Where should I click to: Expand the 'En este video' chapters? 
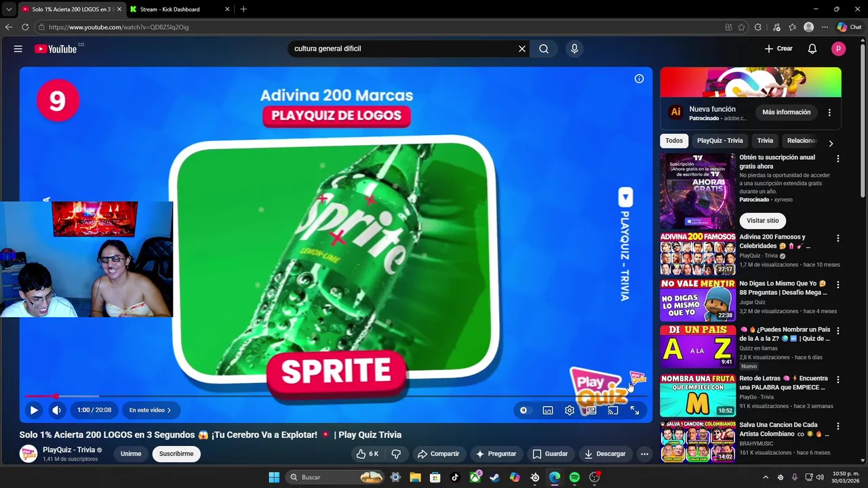coord(150,410)
